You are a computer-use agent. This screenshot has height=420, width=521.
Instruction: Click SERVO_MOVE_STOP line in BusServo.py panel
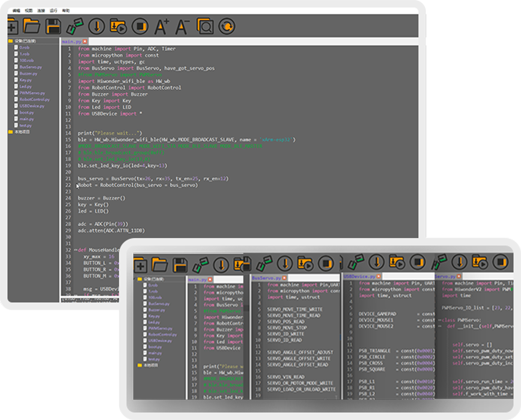click(x=287, y=328)
